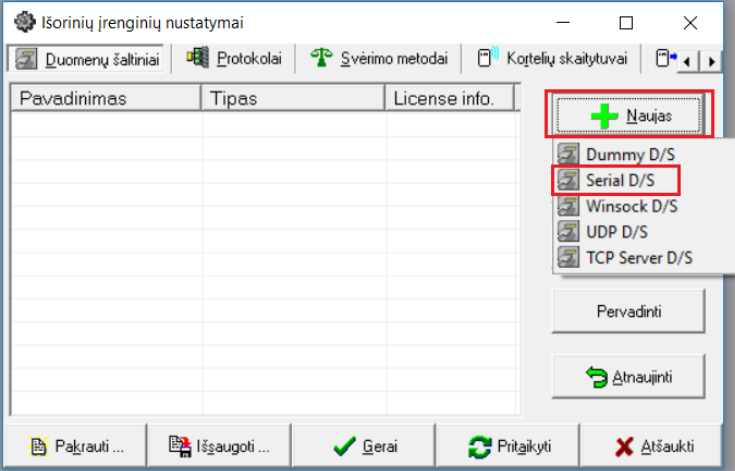Select Dummy D/S from the dropdown list
735x471 pixels.
click(630, 155)
